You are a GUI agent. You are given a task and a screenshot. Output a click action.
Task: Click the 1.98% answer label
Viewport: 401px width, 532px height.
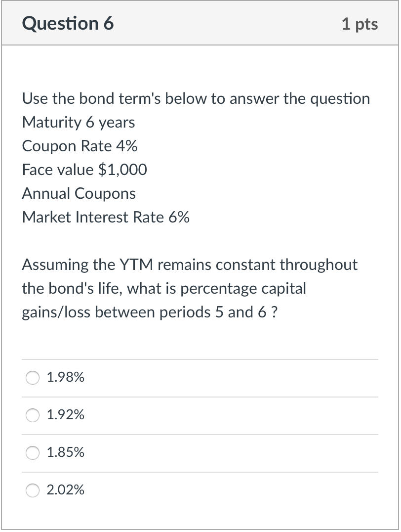[x=65, y=377]
